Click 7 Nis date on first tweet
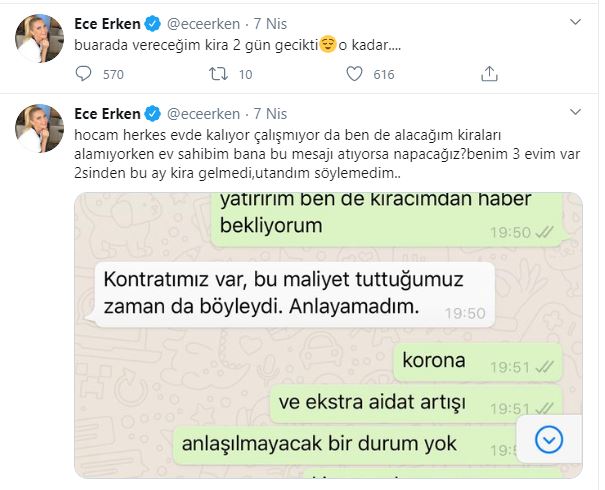Screen dimensions: 605x490 [x=270, y=24]
